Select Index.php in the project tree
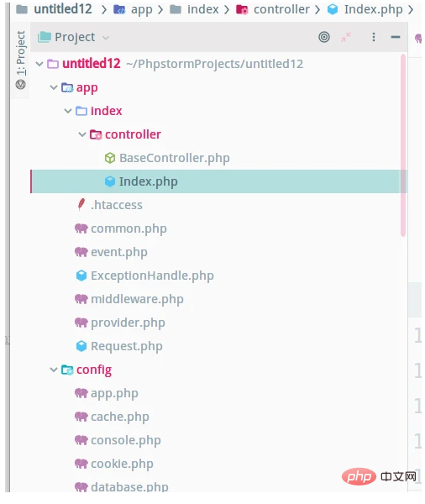The height and width of the screenshot is (504, 425). pos(218,181)
